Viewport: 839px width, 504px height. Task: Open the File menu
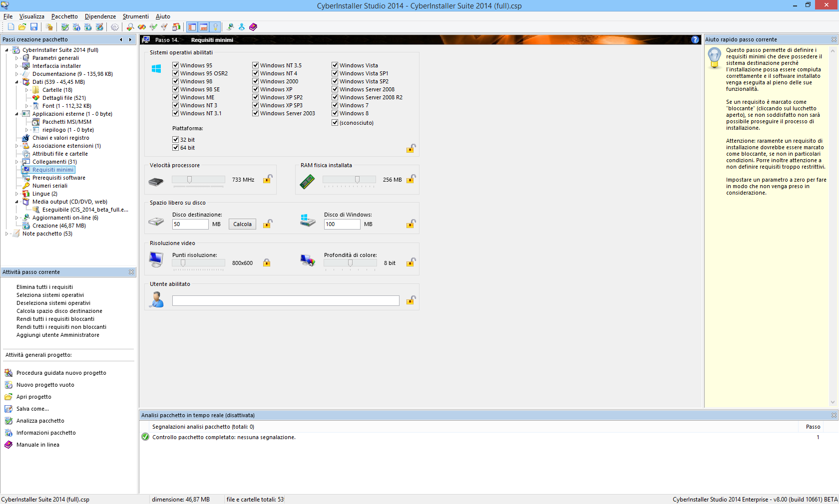pos(8,16)
